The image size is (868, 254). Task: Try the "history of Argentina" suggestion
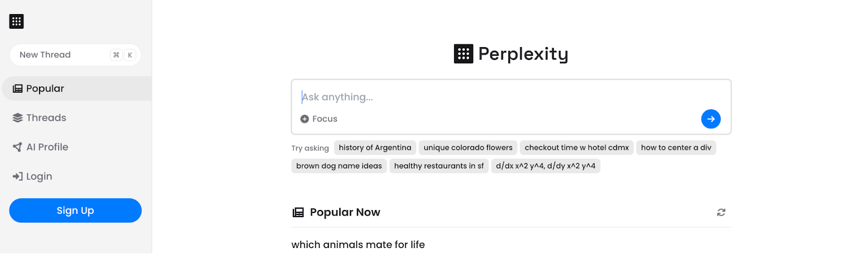point(375,148)
